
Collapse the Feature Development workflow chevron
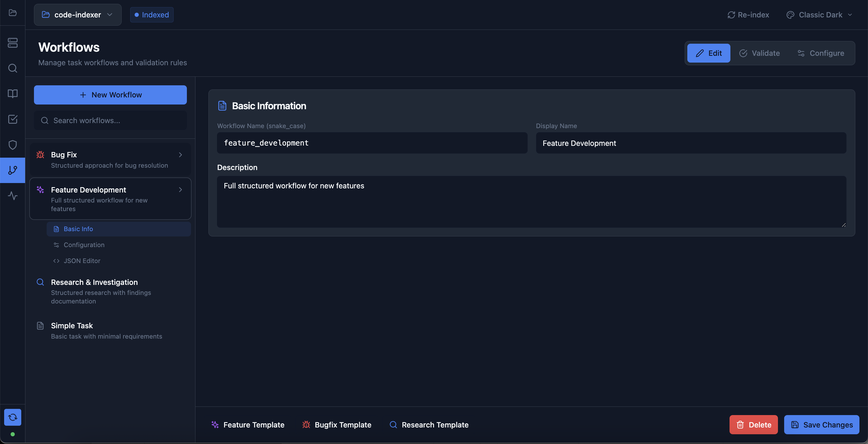(180, 190)
